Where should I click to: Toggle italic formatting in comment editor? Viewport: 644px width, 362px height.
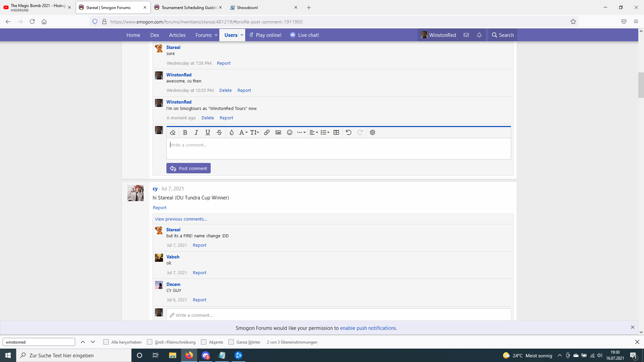197,132
